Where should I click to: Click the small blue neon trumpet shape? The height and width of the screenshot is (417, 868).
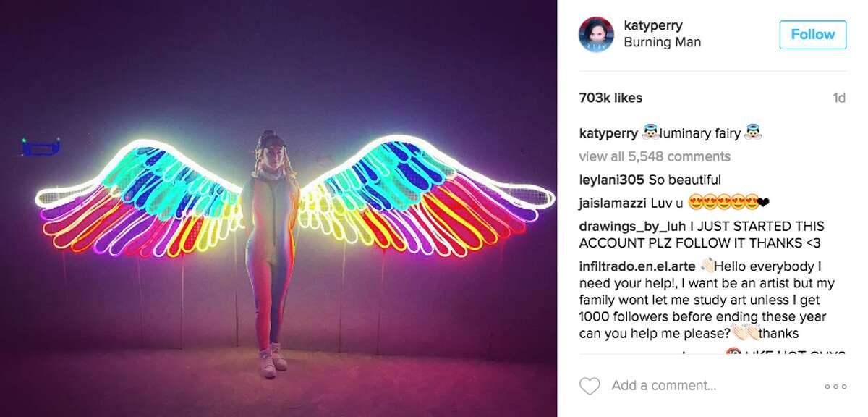point(41,148)
